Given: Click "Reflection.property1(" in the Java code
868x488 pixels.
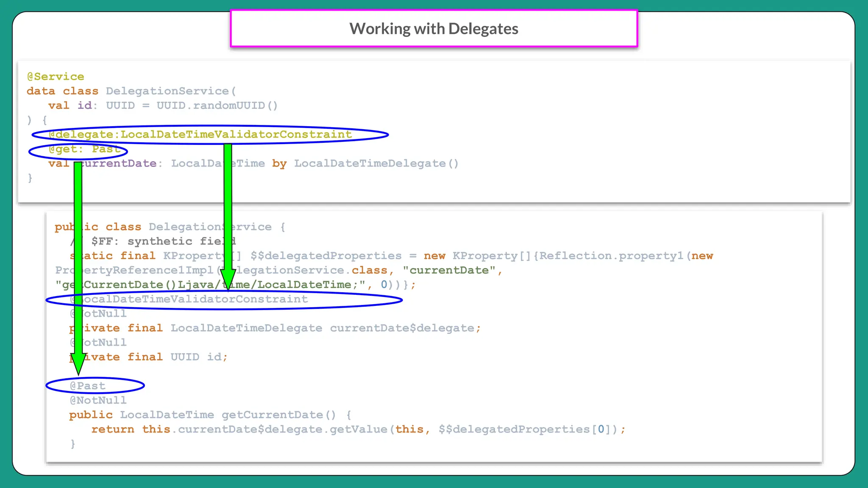Looking at the screenshot, I should coord(615,256).
